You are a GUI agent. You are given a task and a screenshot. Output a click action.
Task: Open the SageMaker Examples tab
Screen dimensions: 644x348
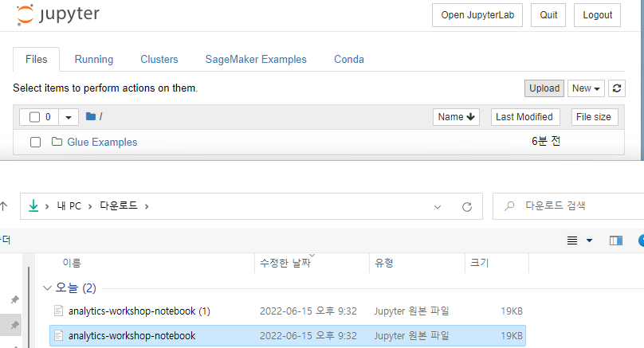point(256,59)
